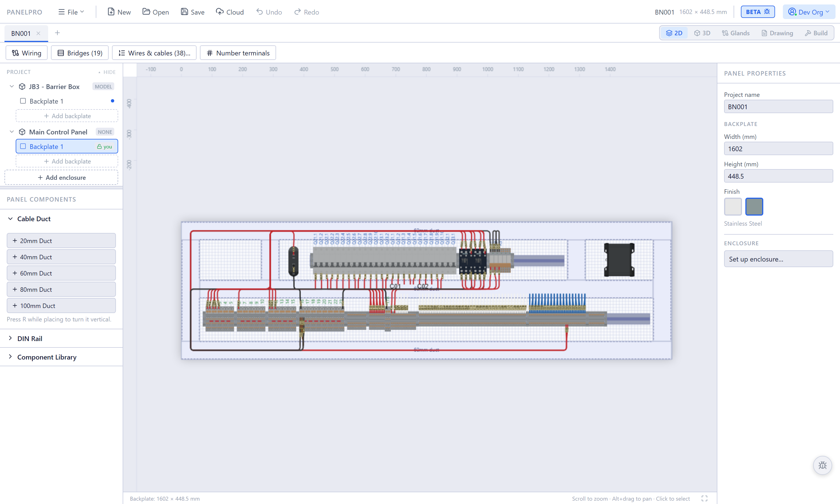Click the Add enclosure button
This screenshot has height=504, width=840.
click(61, 178)
